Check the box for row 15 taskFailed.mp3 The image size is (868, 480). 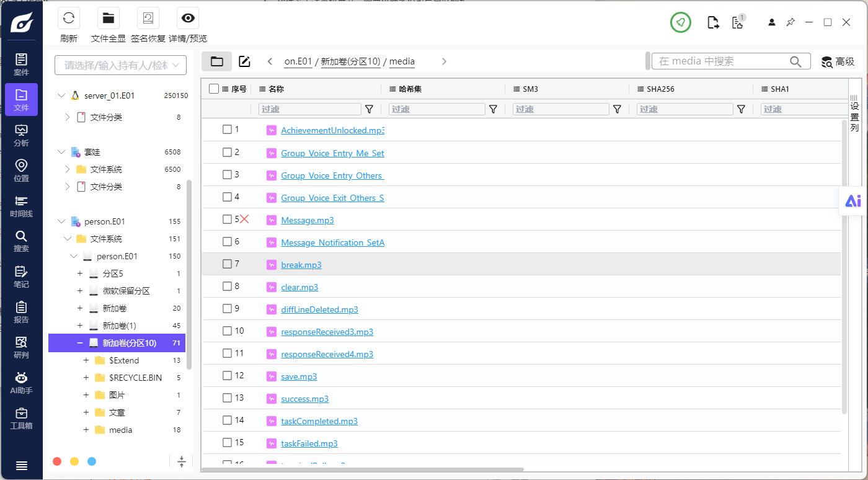coord(227,442)
